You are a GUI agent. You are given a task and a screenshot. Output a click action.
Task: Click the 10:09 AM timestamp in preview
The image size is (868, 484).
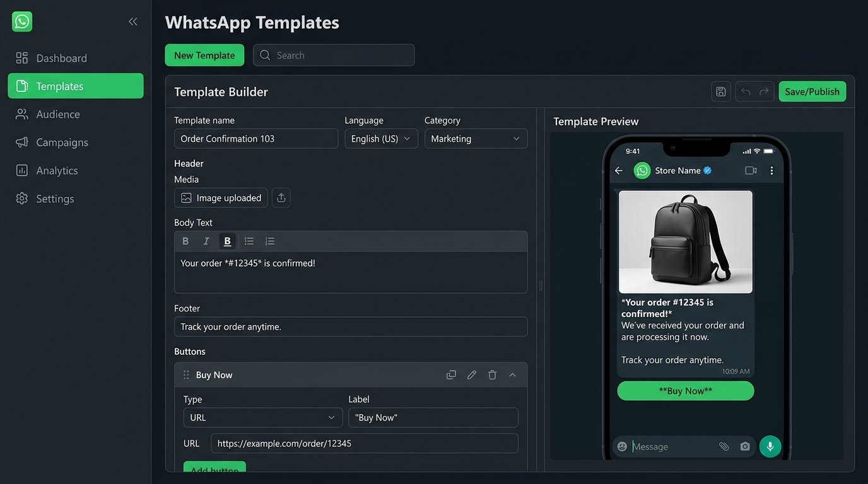point(736,372)
